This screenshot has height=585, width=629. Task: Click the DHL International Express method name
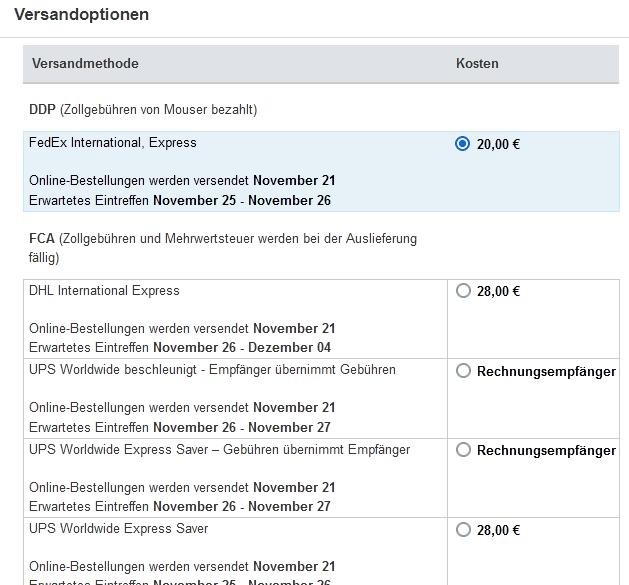[105, 291]
